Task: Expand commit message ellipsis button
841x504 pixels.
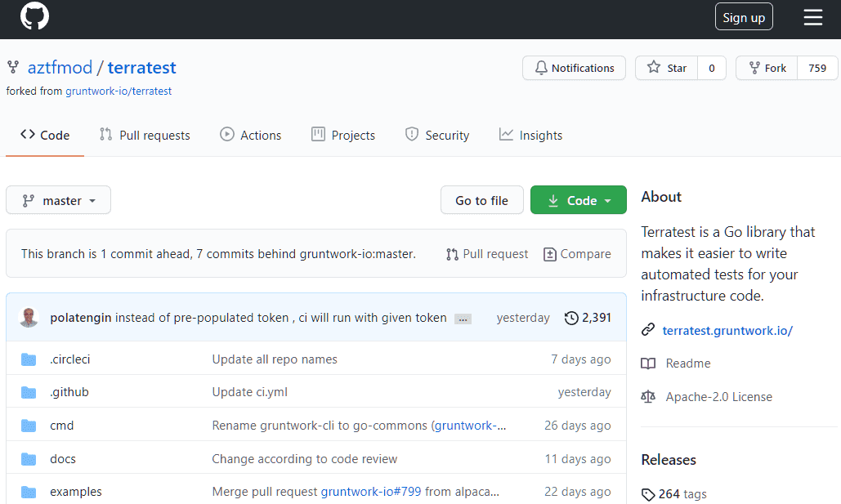Action: pos(463,319)
